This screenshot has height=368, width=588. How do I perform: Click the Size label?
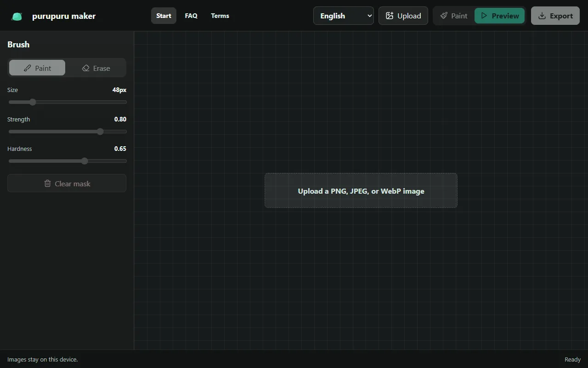click(12, 90)
